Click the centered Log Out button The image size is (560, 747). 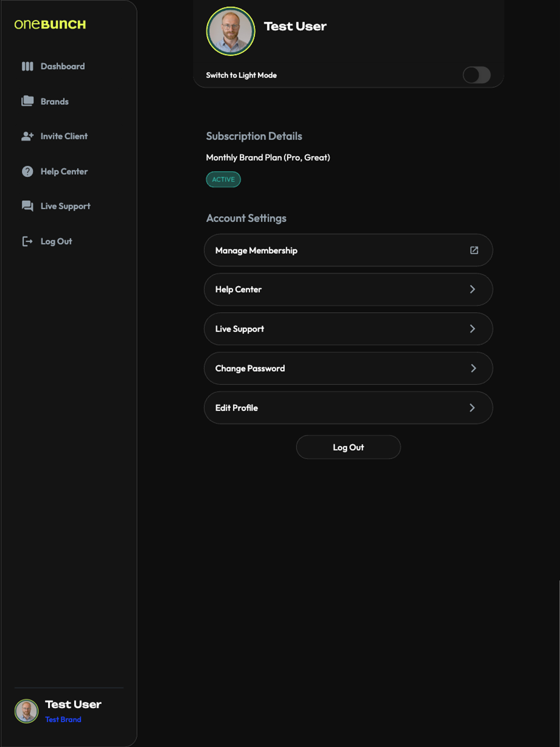[x=348, y=447]
